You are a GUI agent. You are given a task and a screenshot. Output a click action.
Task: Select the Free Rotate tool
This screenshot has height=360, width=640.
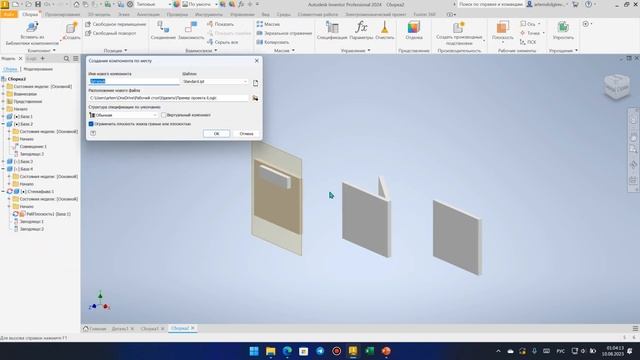click(x=110, y=33)
